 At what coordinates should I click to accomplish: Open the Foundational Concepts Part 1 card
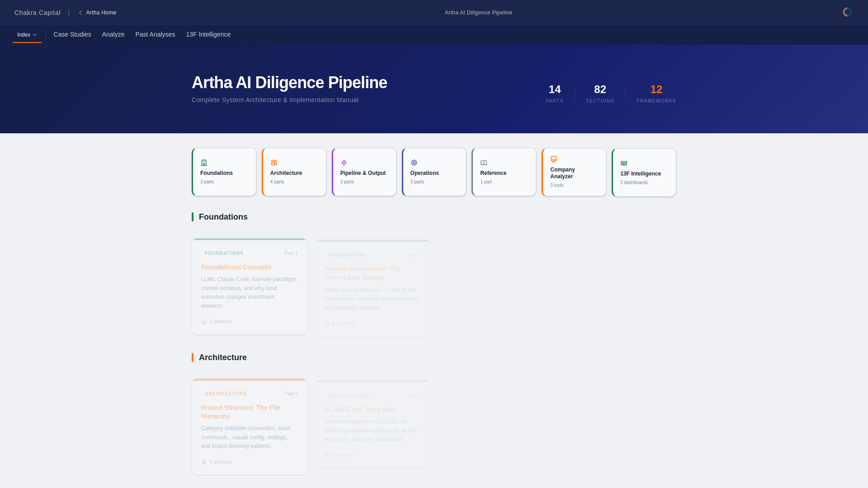pyautogui.click(x=250, y=286)
